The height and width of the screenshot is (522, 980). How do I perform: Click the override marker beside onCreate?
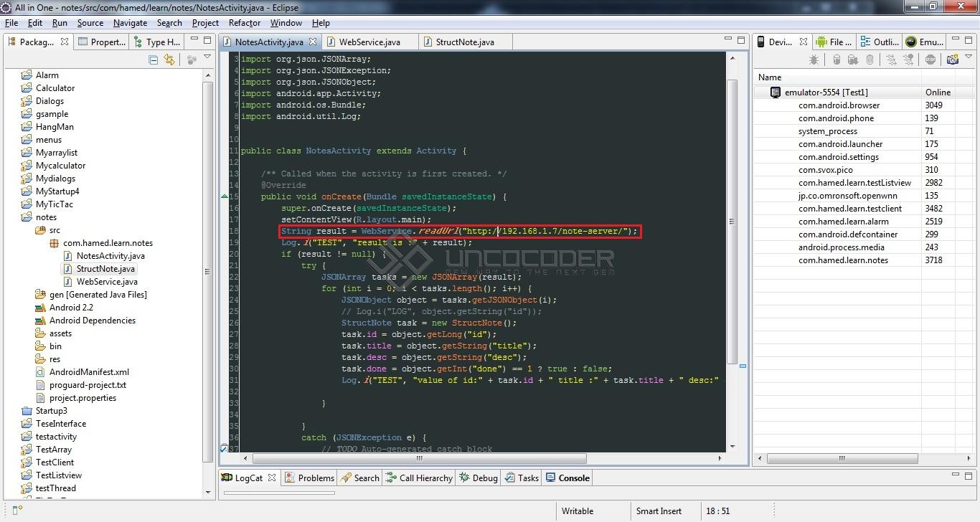click(x=225, y=196)
